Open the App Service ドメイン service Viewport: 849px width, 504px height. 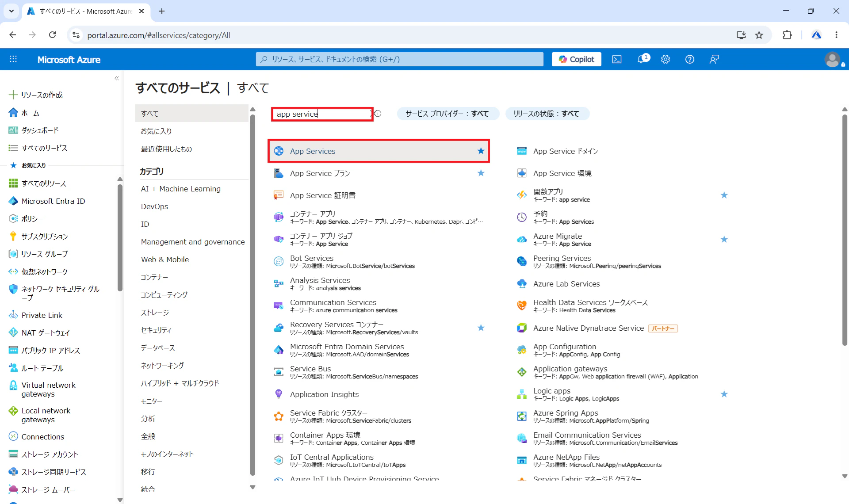coord(566,151)
